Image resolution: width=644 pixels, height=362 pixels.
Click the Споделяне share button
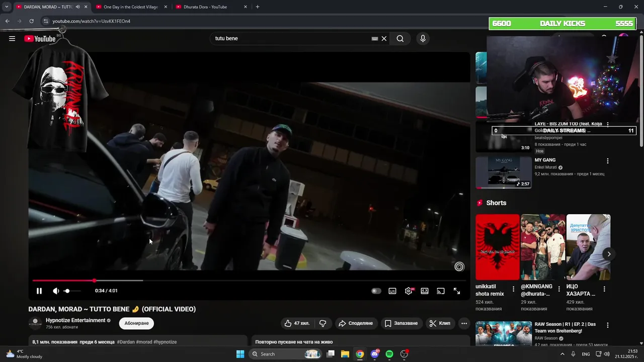point(356,323)
